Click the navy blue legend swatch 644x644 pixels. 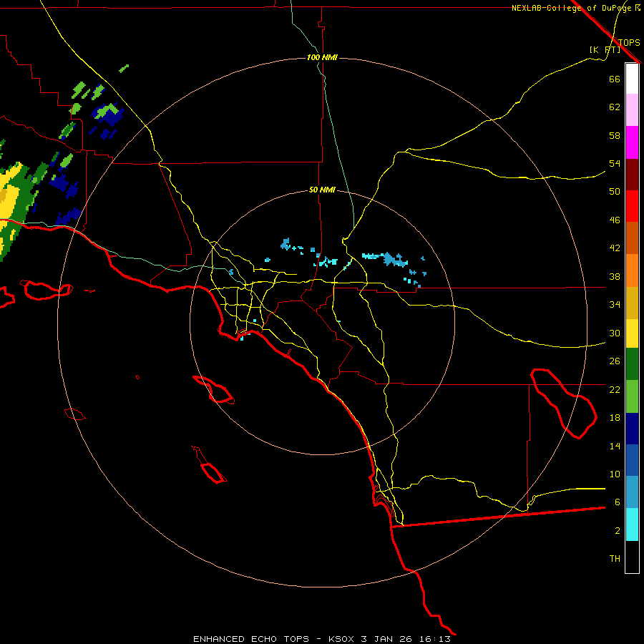(x=632, y=429)
